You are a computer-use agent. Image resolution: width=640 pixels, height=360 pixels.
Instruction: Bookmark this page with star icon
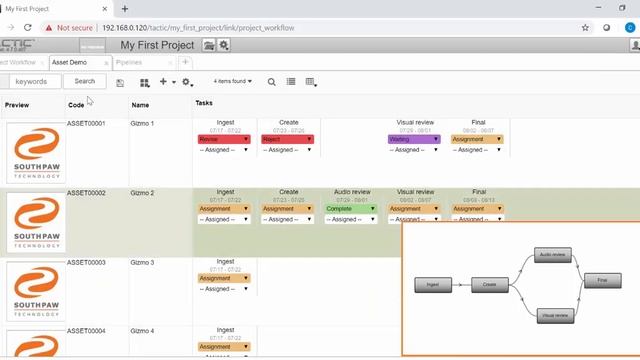585,28
